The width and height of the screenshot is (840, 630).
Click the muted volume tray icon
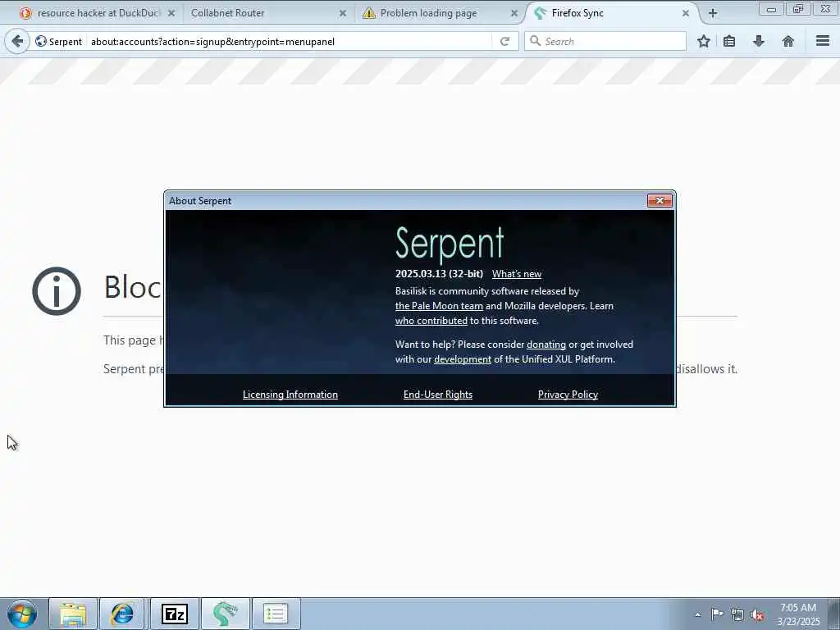click(757, 614)
